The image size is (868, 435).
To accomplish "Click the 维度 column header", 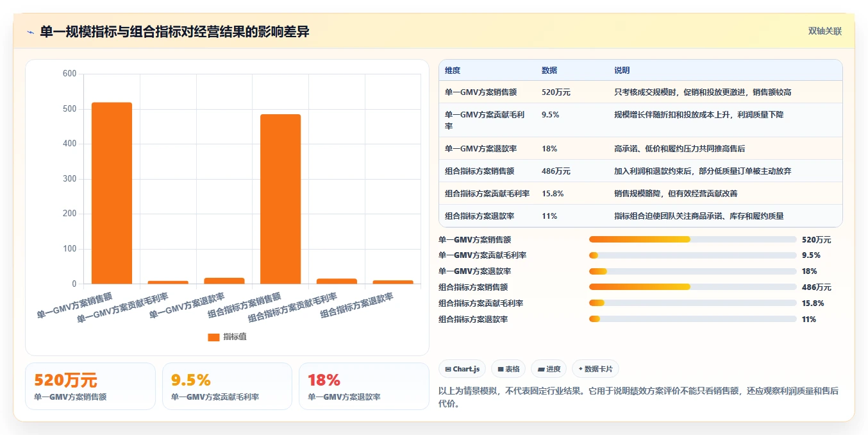I will pyautogui.click(x=453, y=71).
